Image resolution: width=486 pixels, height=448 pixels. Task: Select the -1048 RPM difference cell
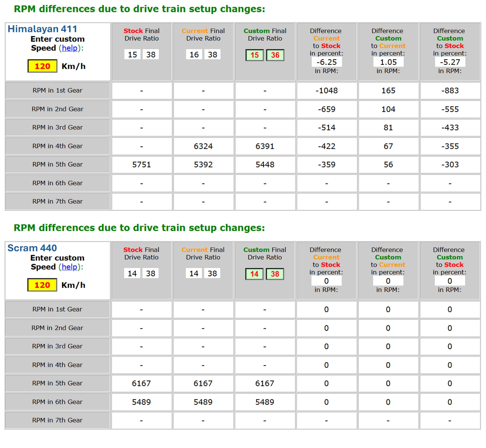tap(327, 91)
